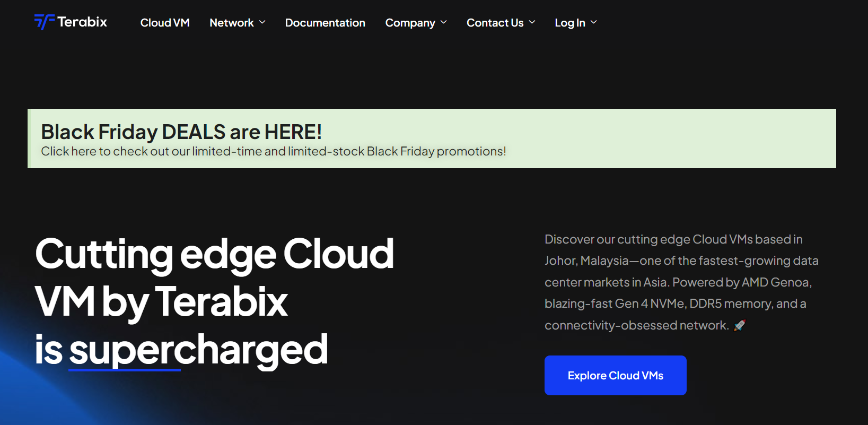Screen dimensions: 868x425
Task: Click the 'VM by Terabix' headline line
Action: pyautogui.click(x=162, y=302)
